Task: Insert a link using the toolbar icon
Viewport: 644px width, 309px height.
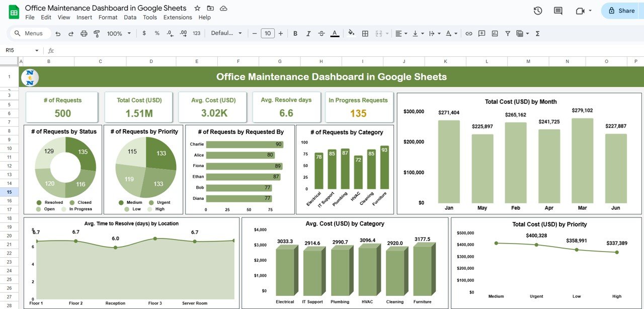Action: tap(468, 33)
